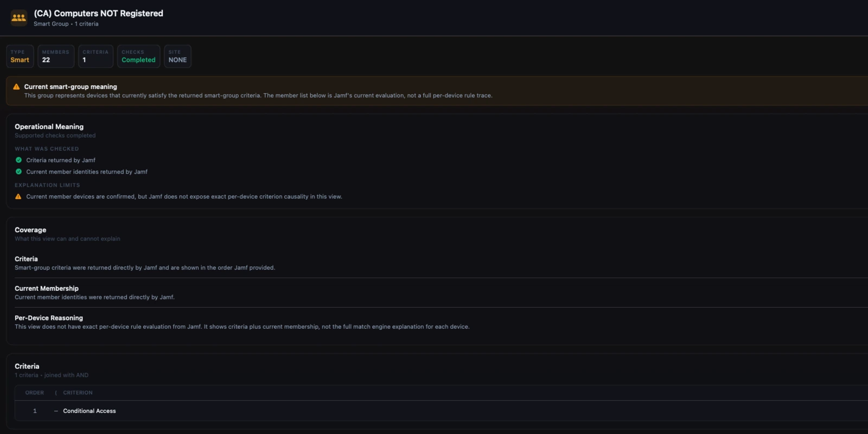Click the Checks Completed badge
Image resolution: width=868 pixels, height=434 pixels.
click(138, 56)
